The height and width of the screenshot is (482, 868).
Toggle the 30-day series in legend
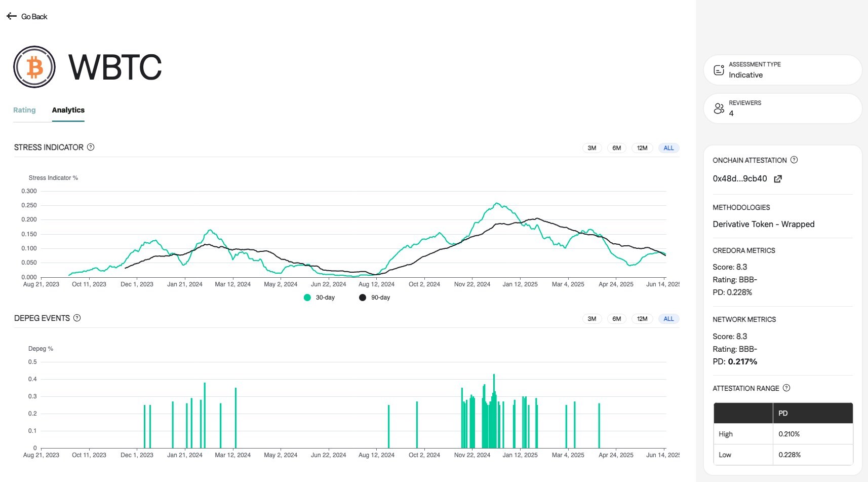click(x=320, y=298)
